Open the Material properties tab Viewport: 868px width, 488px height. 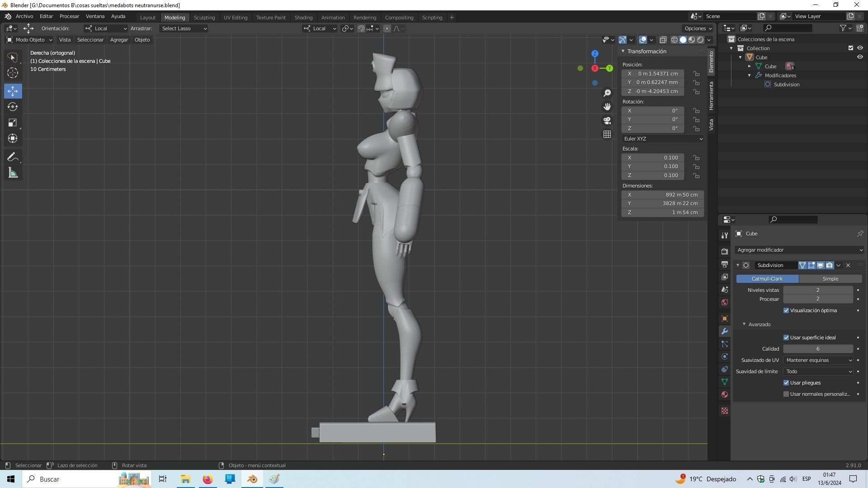point(725,394)
